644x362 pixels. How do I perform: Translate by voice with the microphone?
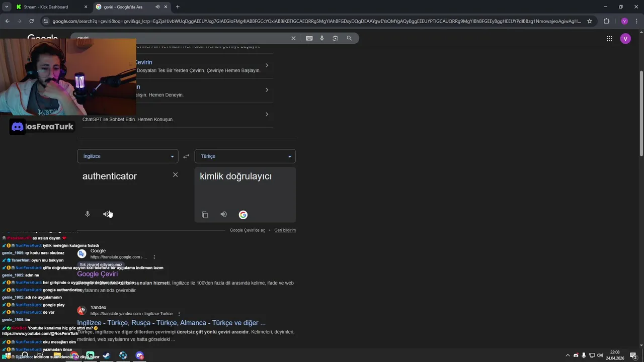pyautogui.click(x=88, y=214)
